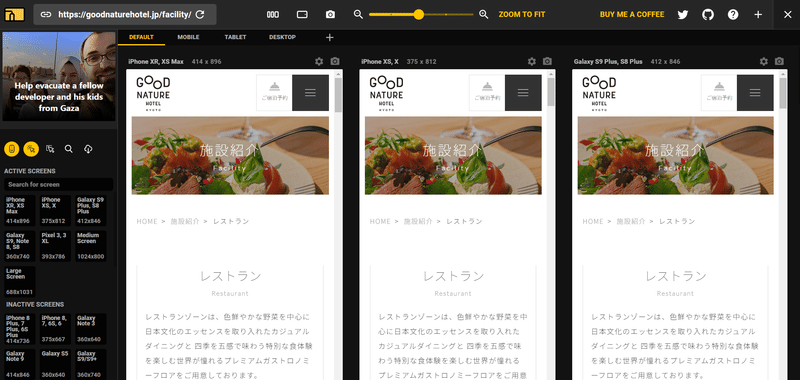This screenshot has height=380, width=800.
Task: Open the GitHub icon link
Action: point(708,14)
